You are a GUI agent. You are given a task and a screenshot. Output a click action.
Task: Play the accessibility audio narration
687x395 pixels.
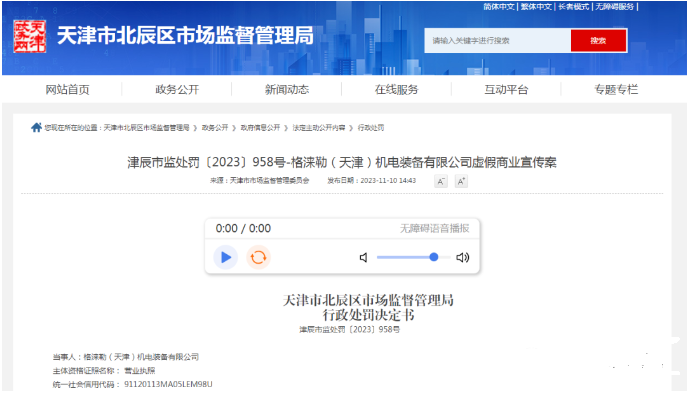[226, 257]
